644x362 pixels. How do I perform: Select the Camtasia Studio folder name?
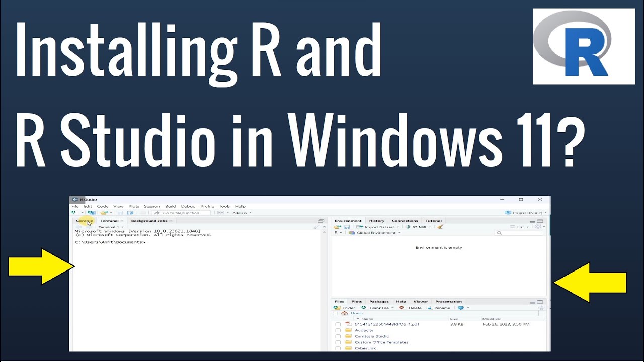(x=372, y=336)
